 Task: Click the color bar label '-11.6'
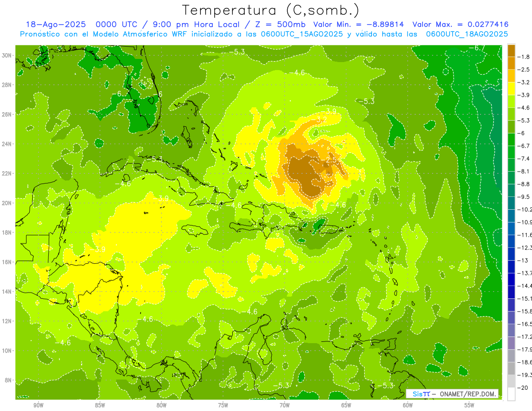(524, 235)
